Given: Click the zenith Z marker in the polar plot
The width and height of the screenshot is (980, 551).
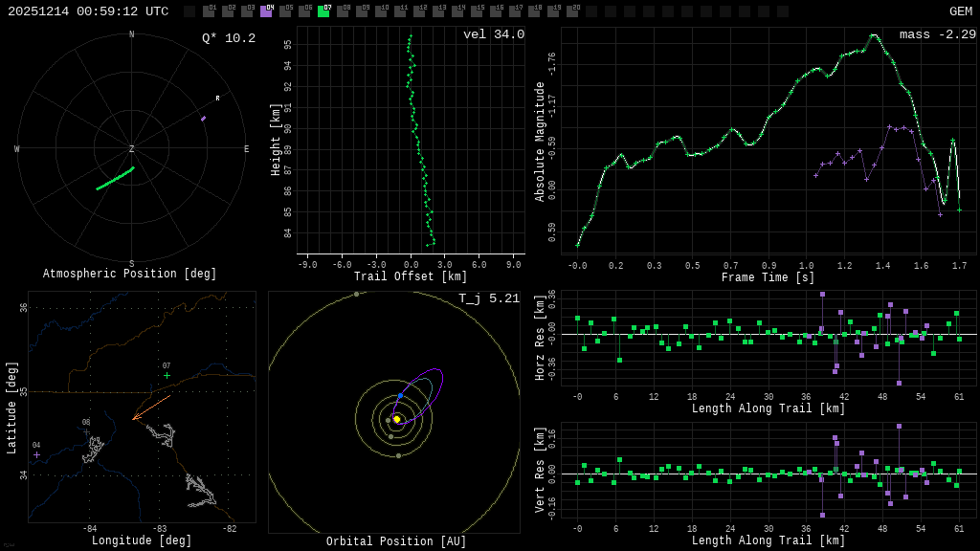Looking at the screenshot, I should (x=132, y=149).
